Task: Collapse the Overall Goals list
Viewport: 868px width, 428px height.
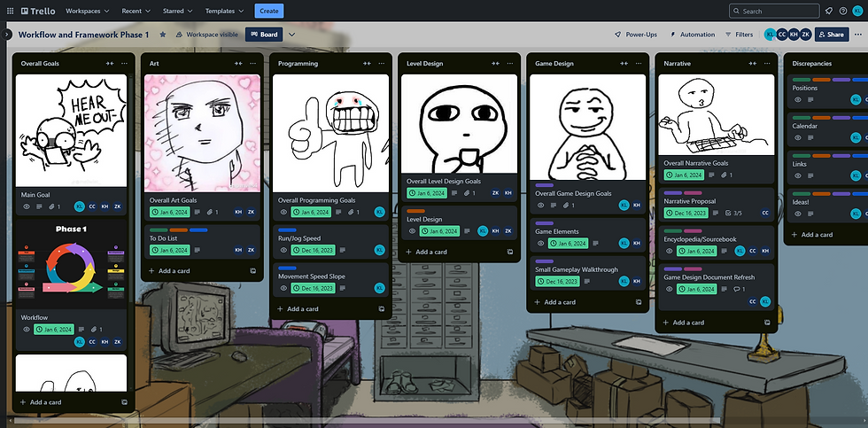Action: click(x=110, y=64)
